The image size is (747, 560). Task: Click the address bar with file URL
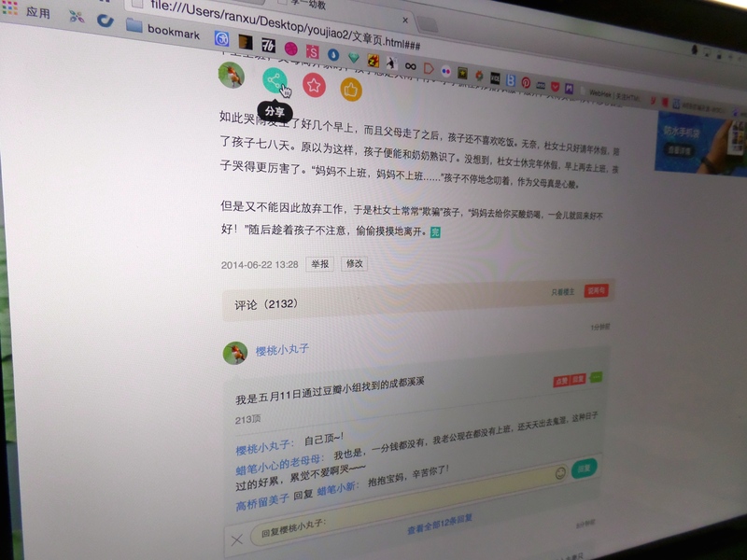[x=285, y=24]
